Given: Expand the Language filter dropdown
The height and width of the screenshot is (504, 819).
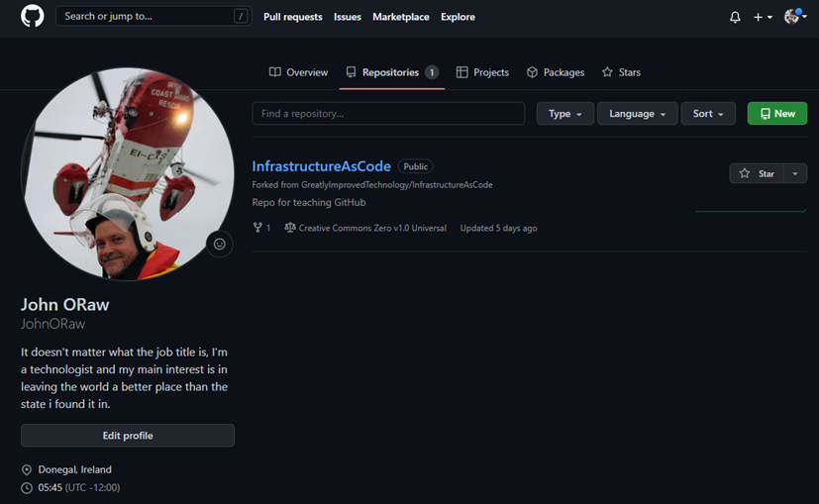Looking at the screenshot, I should [x=637, y=113].
